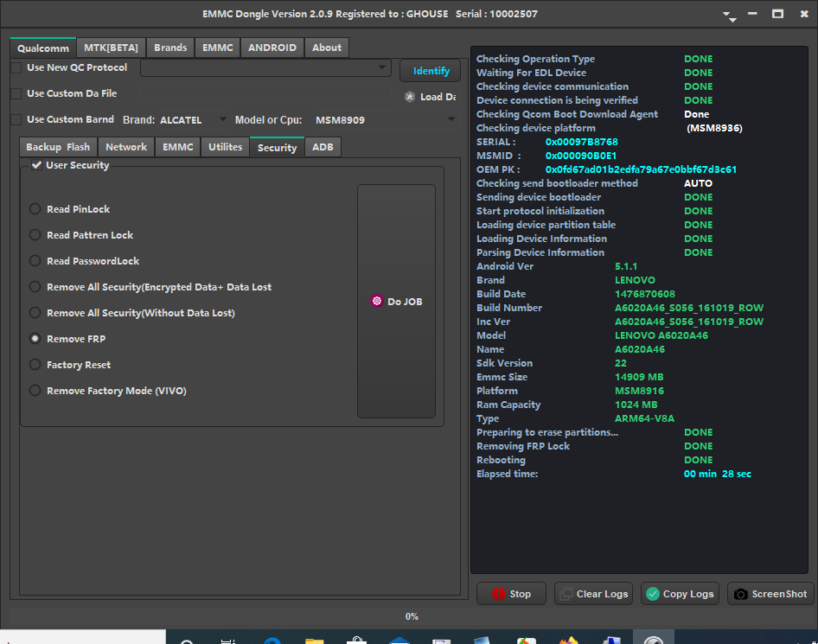Copy logs to clipboard
The width and height of the screenshot is (818, 644).
(680, 593)
